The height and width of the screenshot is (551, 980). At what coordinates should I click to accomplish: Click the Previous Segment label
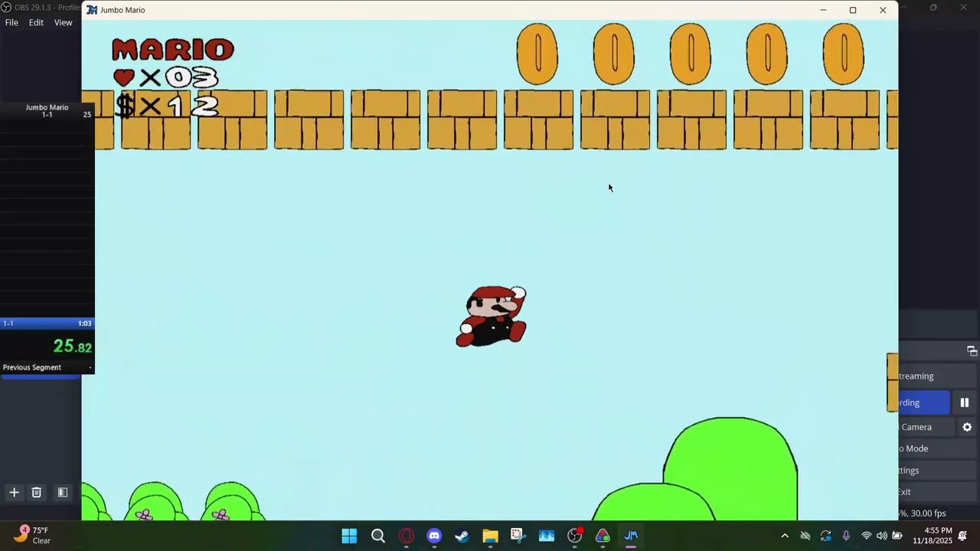click(x=32, y=367)
